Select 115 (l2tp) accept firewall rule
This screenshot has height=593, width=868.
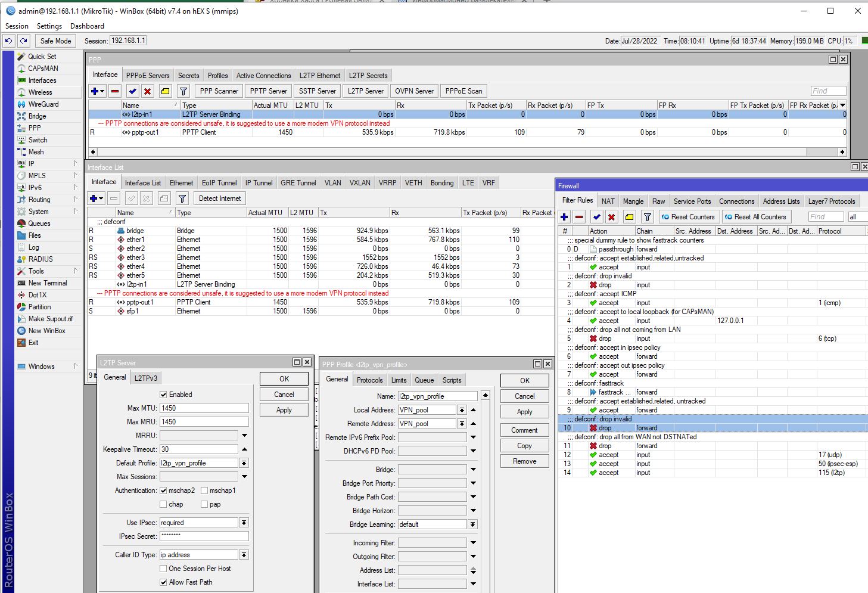(713, 473)
